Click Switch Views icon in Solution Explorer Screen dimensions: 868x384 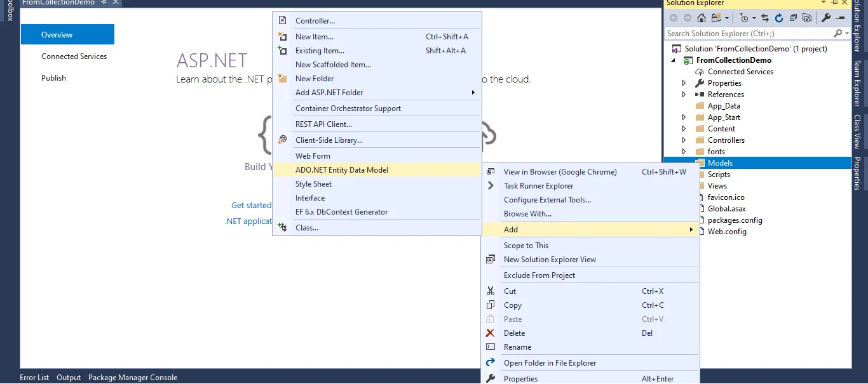tap(715, 18)
